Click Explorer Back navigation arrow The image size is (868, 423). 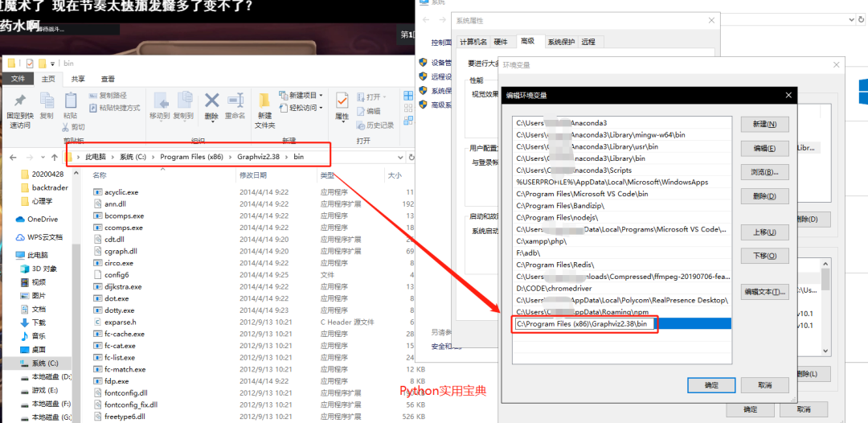click(x=14, y=158)
